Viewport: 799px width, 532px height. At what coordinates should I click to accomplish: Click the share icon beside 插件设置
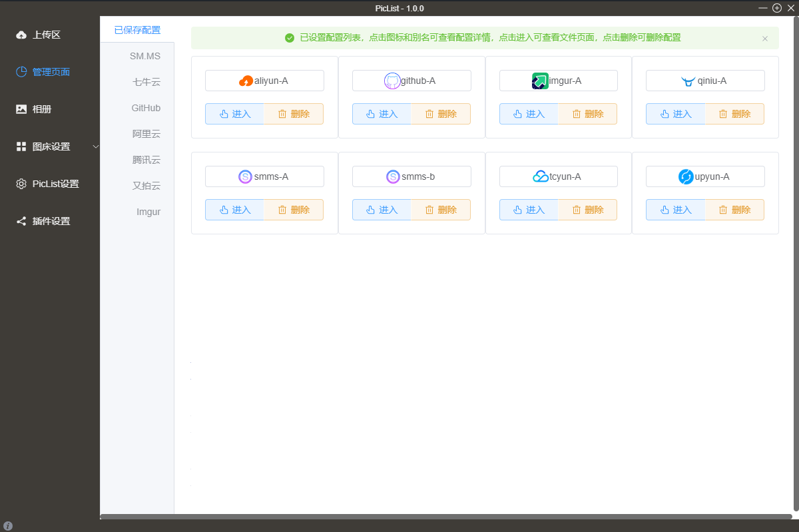click(21, 221)
